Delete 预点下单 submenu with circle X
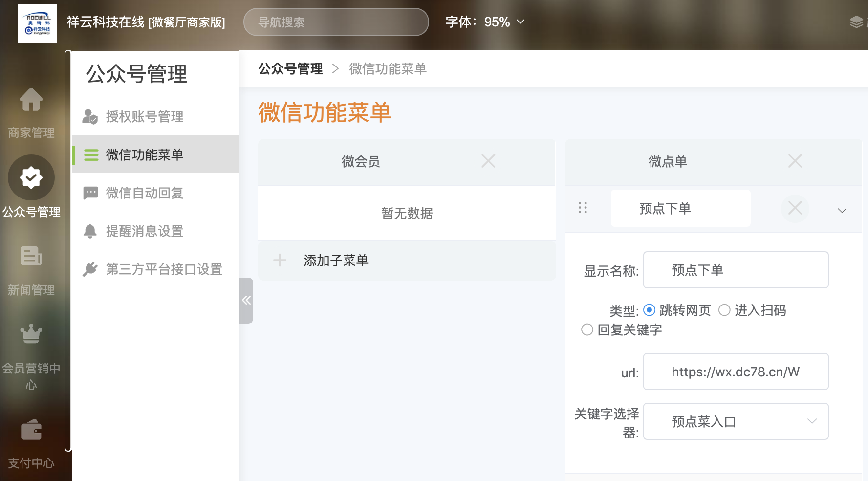868x481 pixels. coord(795,208)
